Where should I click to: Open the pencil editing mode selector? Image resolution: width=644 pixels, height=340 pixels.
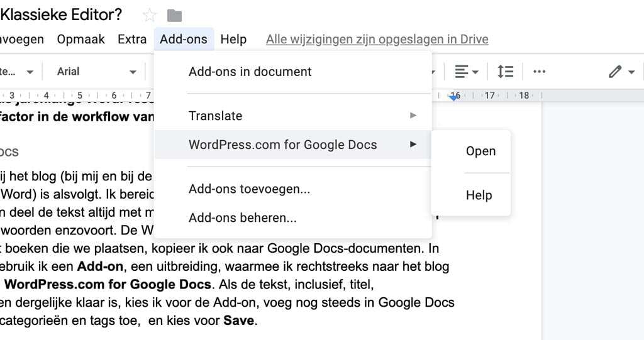click(615, 72)
